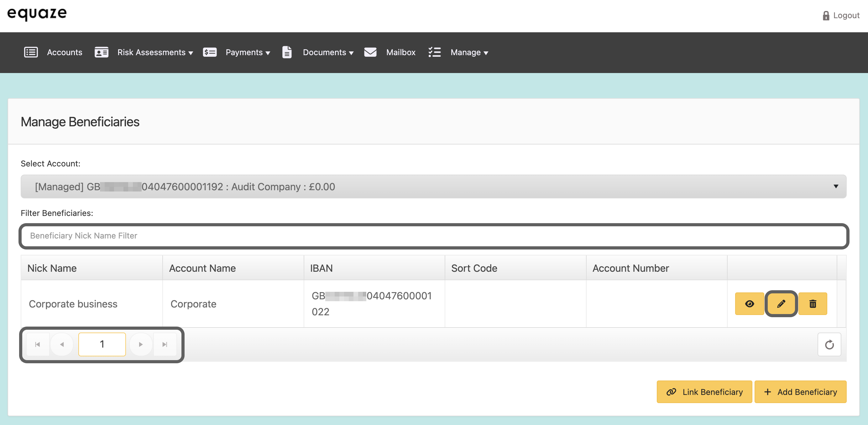Click the Documents file icon
This screenshot has height=425, width=868.
[x=287, y=52]
